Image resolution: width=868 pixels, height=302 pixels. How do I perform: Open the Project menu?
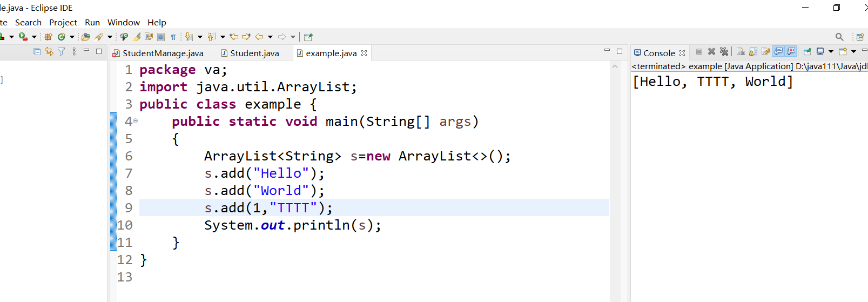tap(63, 22)
